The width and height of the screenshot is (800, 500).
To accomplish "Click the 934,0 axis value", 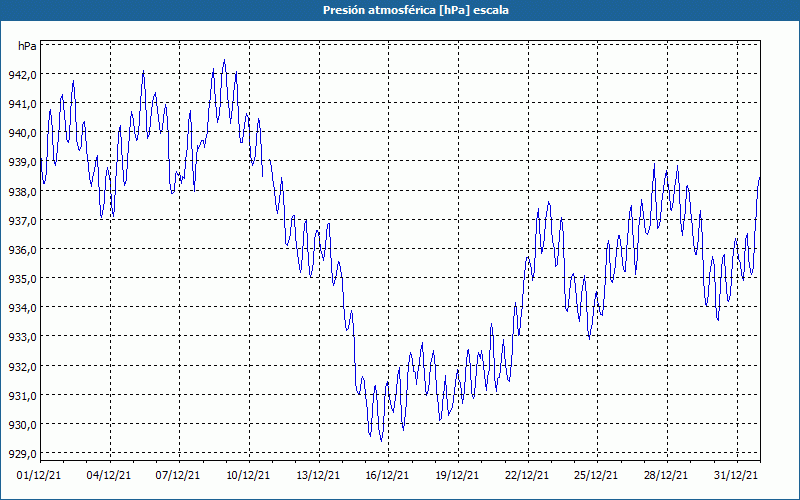I will point(22,308).
